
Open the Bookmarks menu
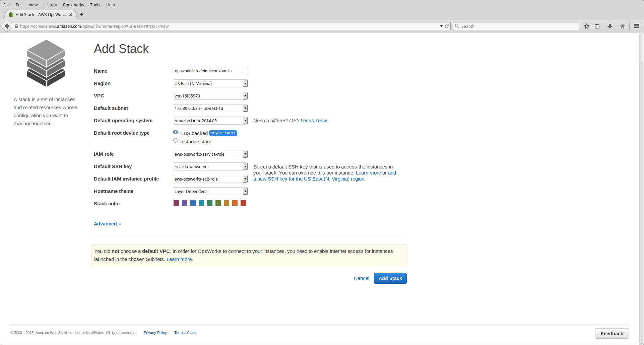[x=73, y=5]
